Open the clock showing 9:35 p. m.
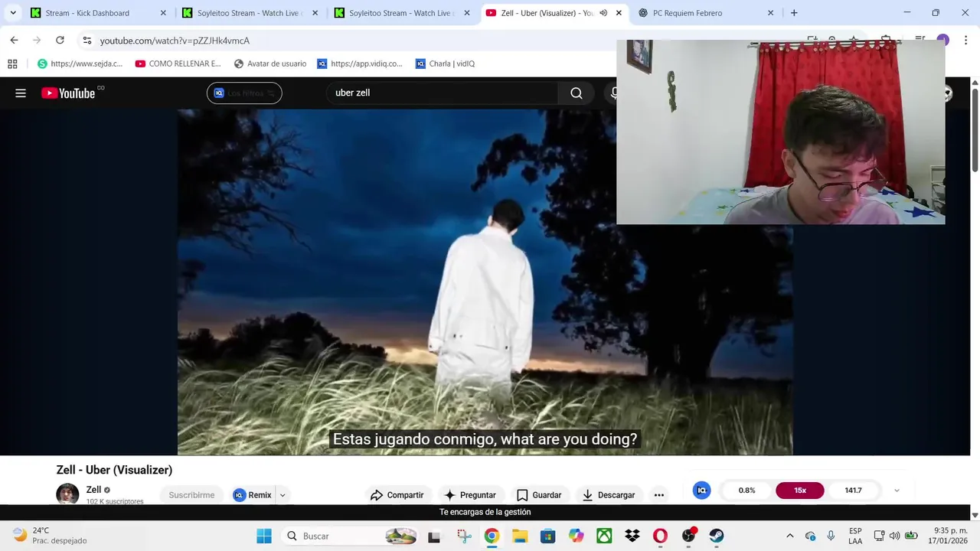Image resolution: width=980 pixels, height=551 pixels. click(x=947, y=536)
